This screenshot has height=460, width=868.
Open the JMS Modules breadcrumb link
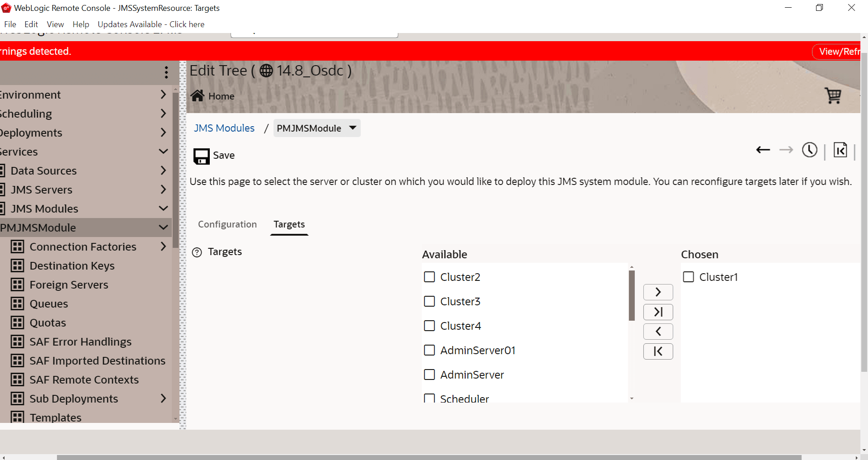(x=224, y=128)
